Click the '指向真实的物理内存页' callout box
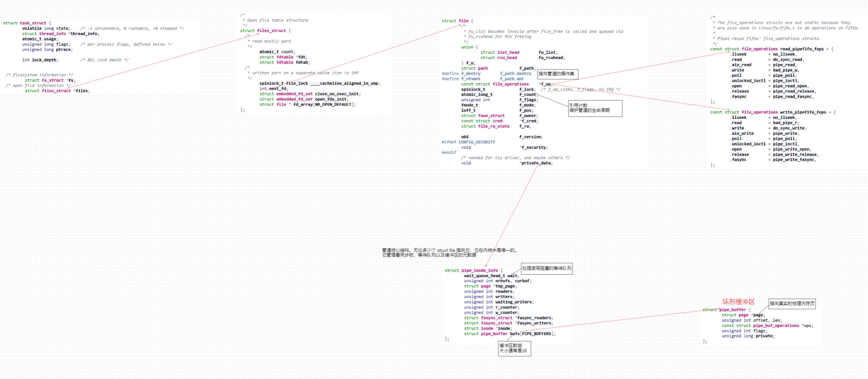 792,303
